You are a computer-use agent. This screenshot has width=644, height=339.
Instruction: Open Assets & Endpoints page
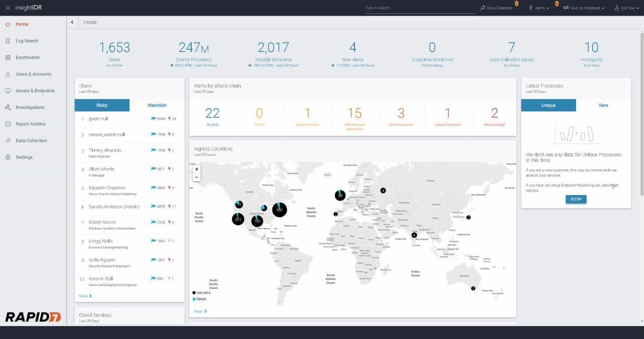(35, 91)
